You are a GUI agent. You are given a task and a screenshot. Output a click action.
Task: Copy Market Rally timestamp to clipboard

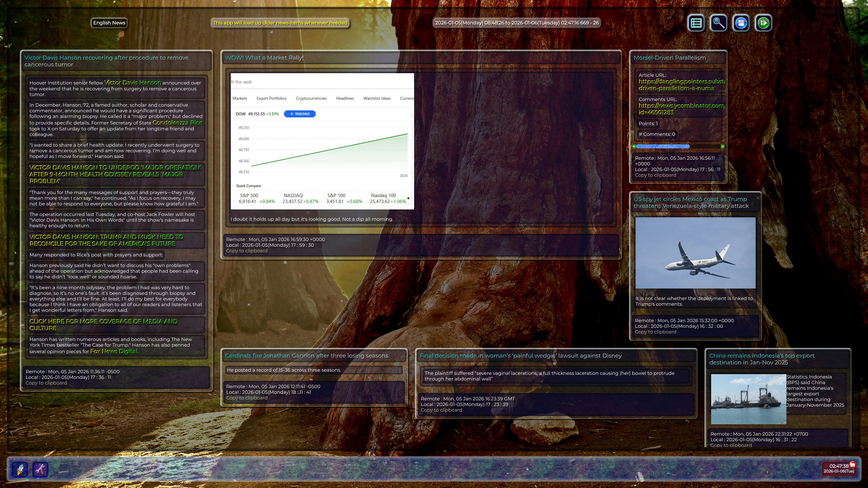247,251
